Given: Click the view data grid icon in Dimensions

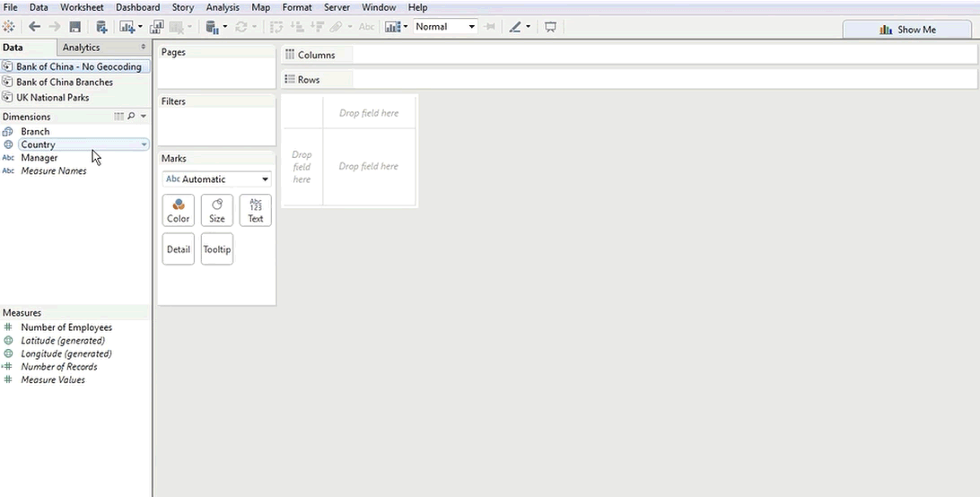Looking at the screenshot, I should (118, 117).
